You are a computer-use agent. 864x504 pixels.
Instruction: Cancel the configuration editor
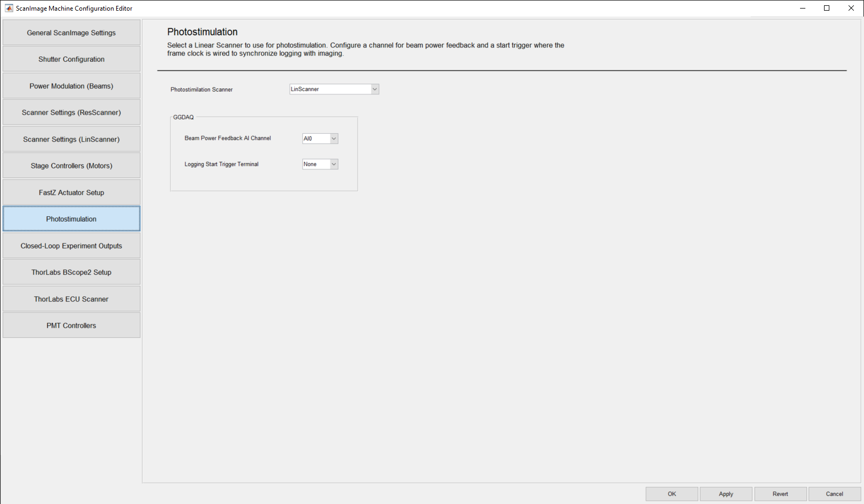pos(835,494)
